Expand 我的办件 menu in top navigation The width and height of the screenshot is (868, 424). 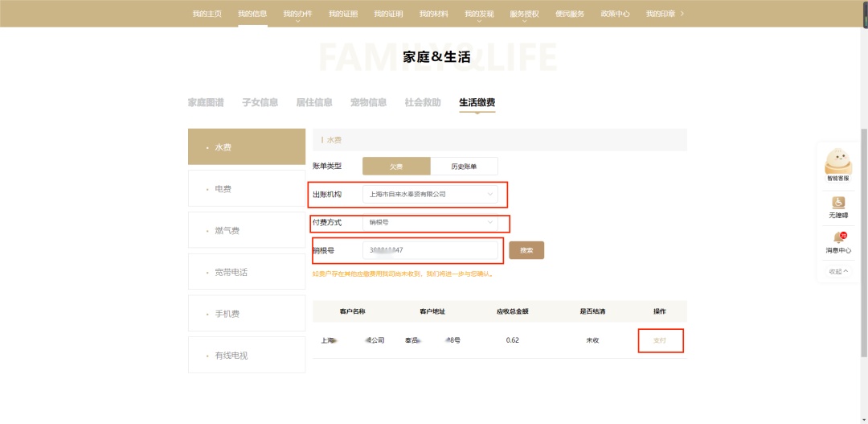pos(297,14)
